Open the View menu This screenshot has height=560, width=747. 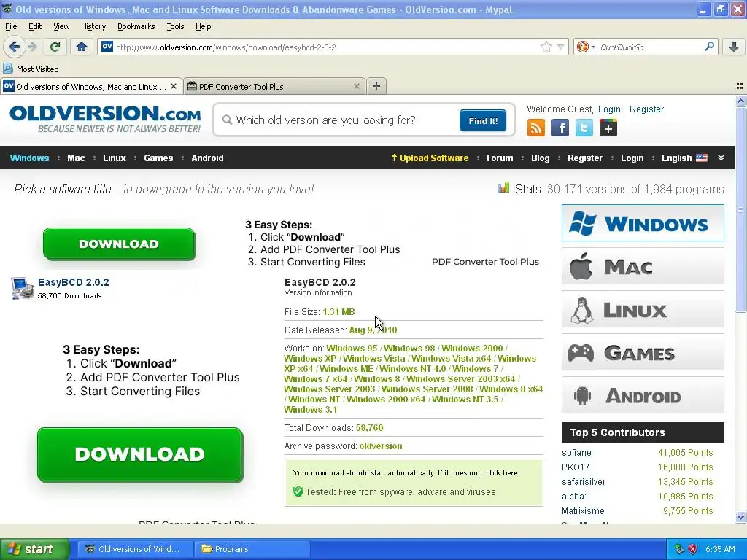pos(61,26)
